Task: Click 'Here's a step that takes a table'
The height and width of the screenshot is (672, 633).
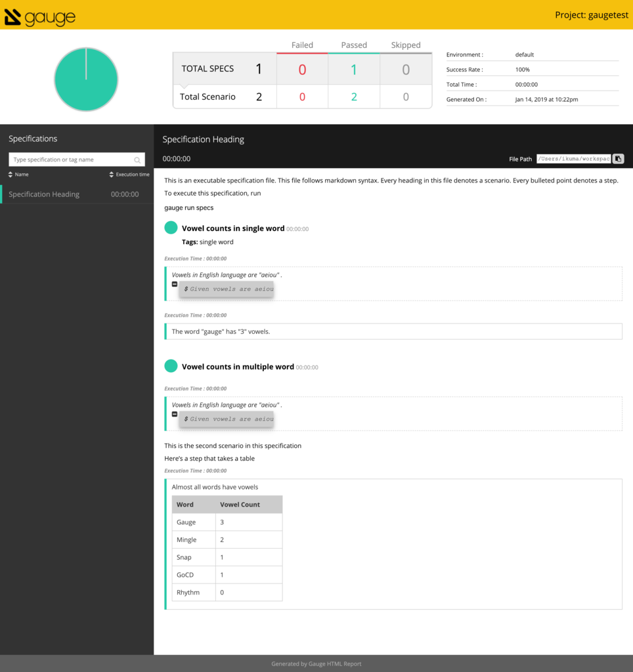Action: pos(209,459)
